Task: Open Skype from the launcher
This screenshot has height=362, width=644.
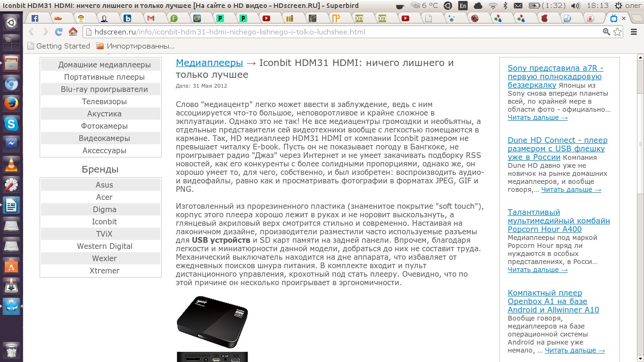Action: (11, 123)
